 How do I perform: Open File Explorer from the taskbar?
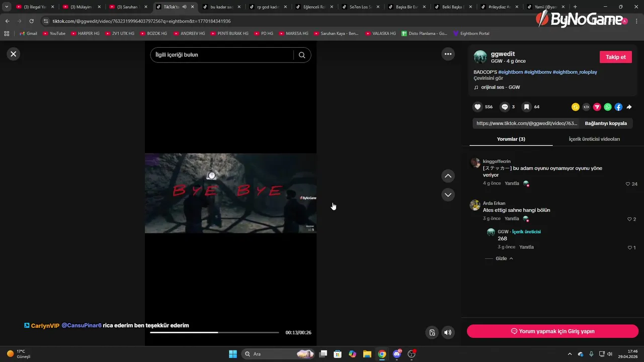tap(367, 354)
